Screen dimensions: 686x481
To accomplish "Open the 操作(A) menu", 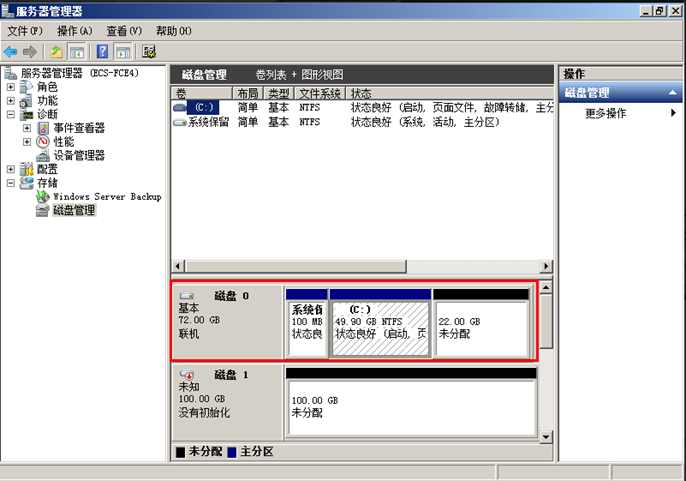I will click(x=75, y=31).
